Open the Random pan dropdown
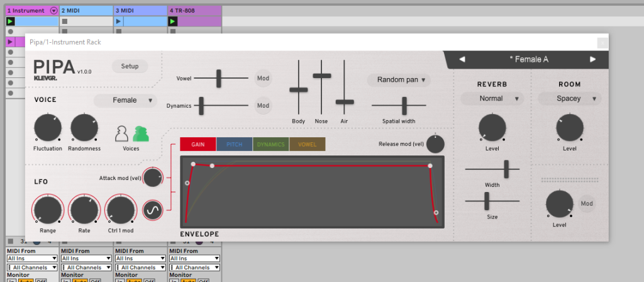This screenshot has height=282, width=644. [399, 80]
